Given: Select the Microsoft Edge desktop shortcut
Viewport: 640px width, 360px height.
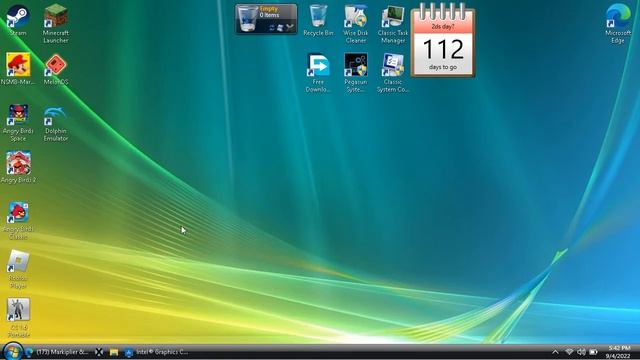Looking at the screenshot, I should (x=618, y=23).
